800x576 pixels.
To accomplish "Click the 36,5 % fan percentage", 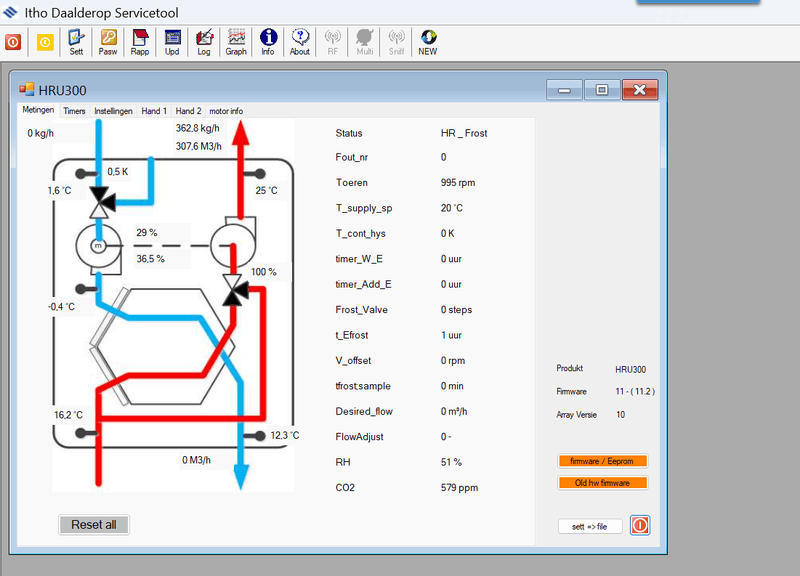I will click(x=150, y=259).
